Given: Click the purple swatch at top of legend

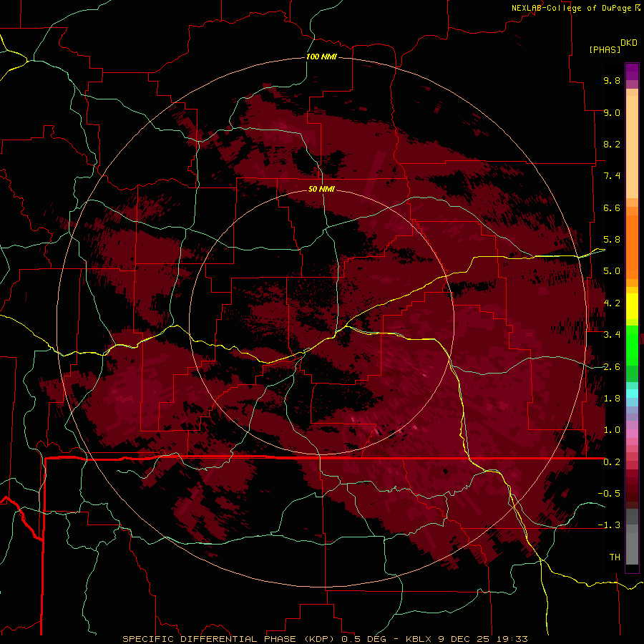Looking at the screenshot, I should click(x=632, y=72).
